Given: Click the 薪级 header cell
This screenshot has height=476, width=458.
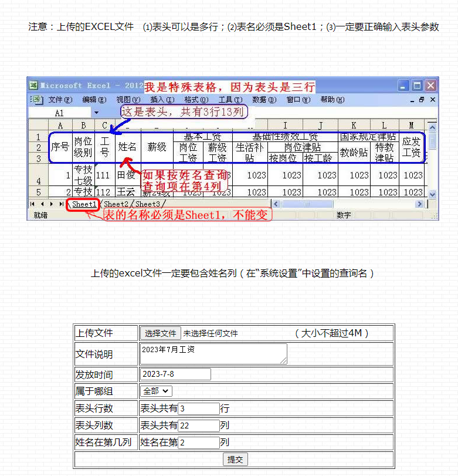Looking at the screenshot, I should (x=157, y=147).
